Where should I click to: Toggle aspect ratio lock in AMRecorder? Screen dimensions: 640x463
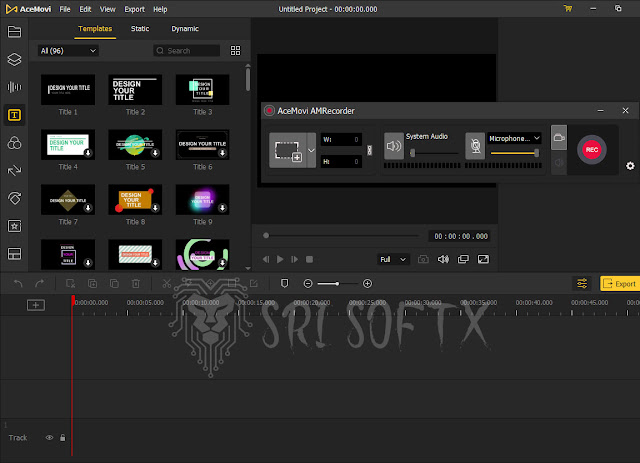(x=369, y=150)
